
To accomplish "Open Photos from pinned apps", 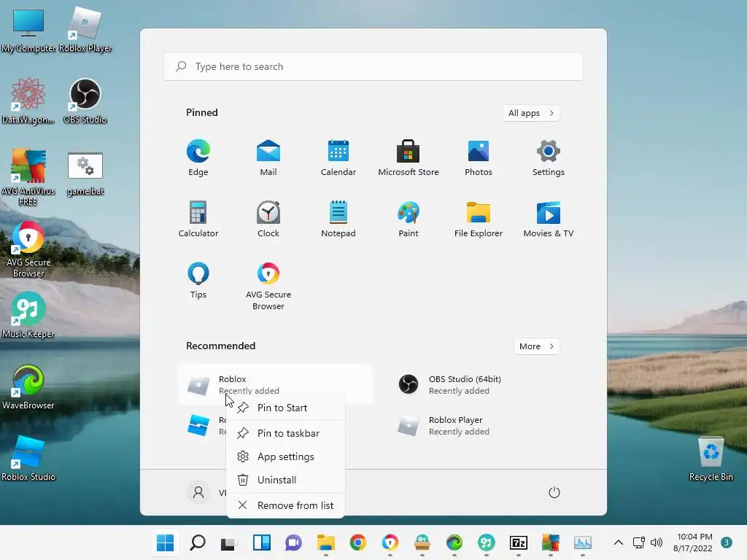I will point(479,158).
